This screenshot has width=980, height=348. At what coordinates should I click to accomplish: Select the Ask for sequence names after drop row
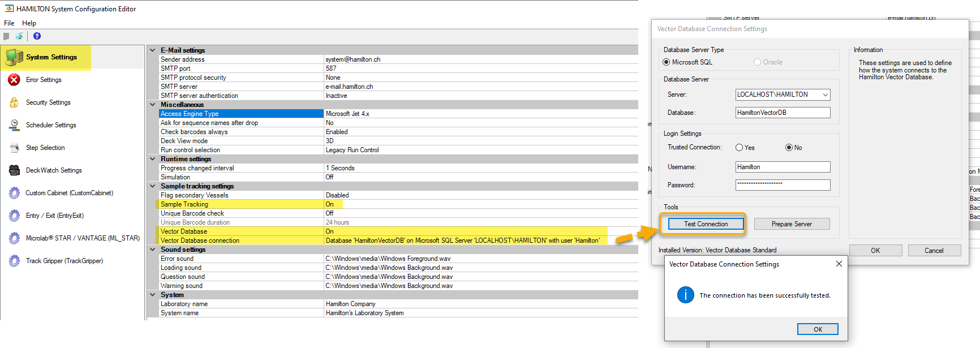pos(398,123)
